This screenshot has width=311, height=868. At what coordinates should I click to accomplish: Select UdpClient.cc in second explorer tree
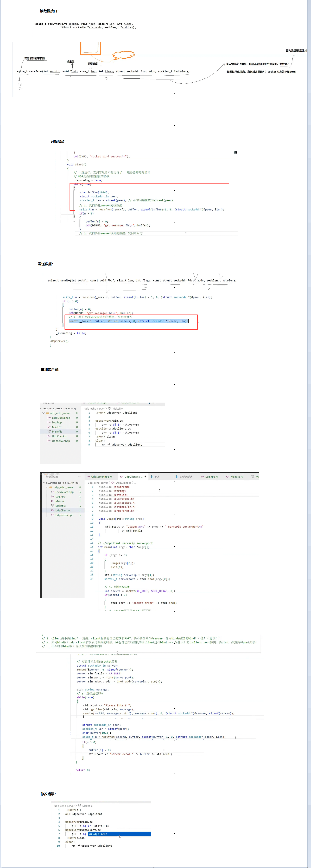[x=63, y=510]
